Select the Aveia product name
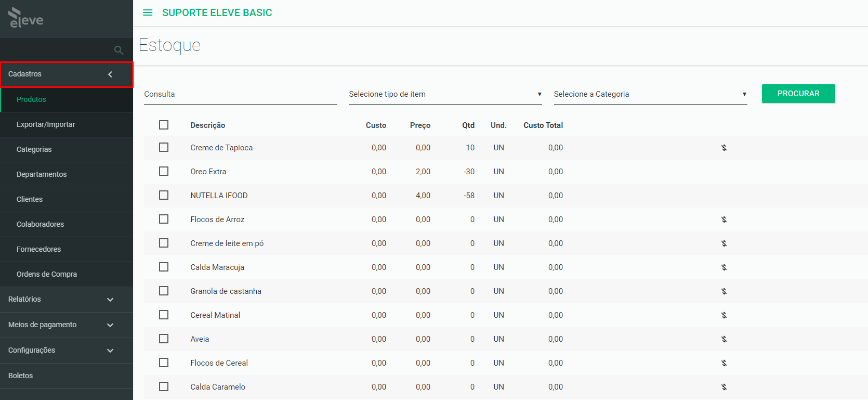The image size is (868, 400). tap(200, 339)
